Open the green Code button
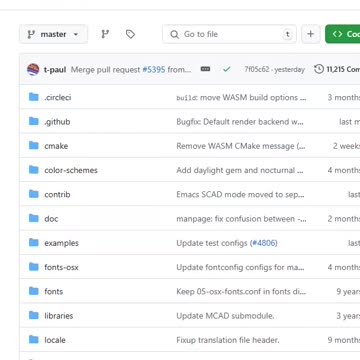The height and width of the screenshot is (360, 360). click(x=343, y=34)
